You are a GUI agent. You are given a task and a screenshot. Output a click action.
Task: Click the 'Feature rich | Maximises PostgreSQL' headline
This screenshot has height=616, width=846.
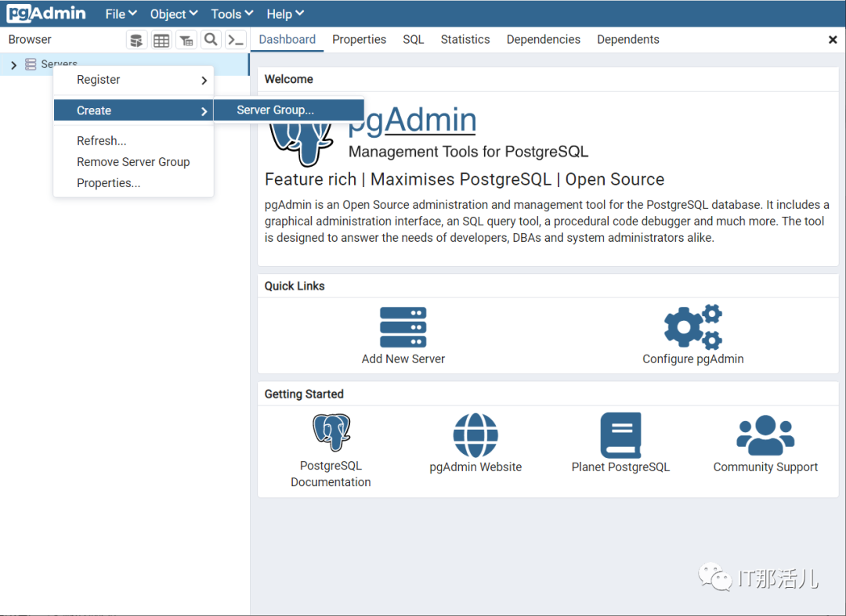(x=465, y=179)
